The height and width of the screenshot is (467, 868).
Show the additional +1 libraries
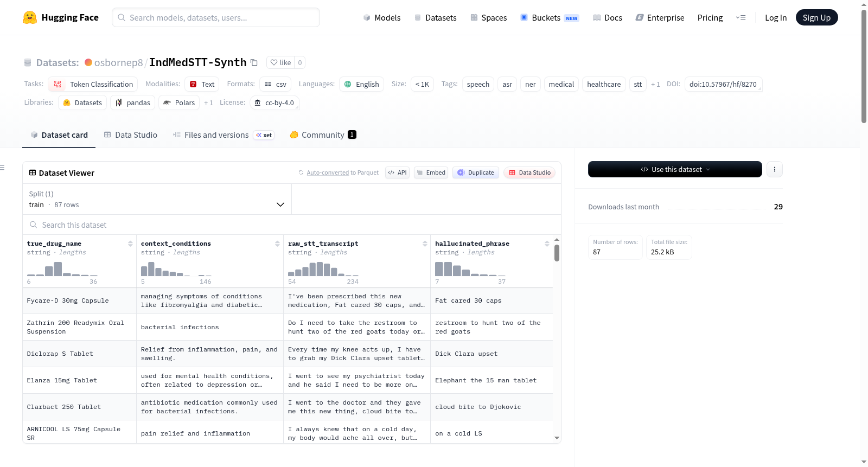pyautogui.click(x=208, y=103)
